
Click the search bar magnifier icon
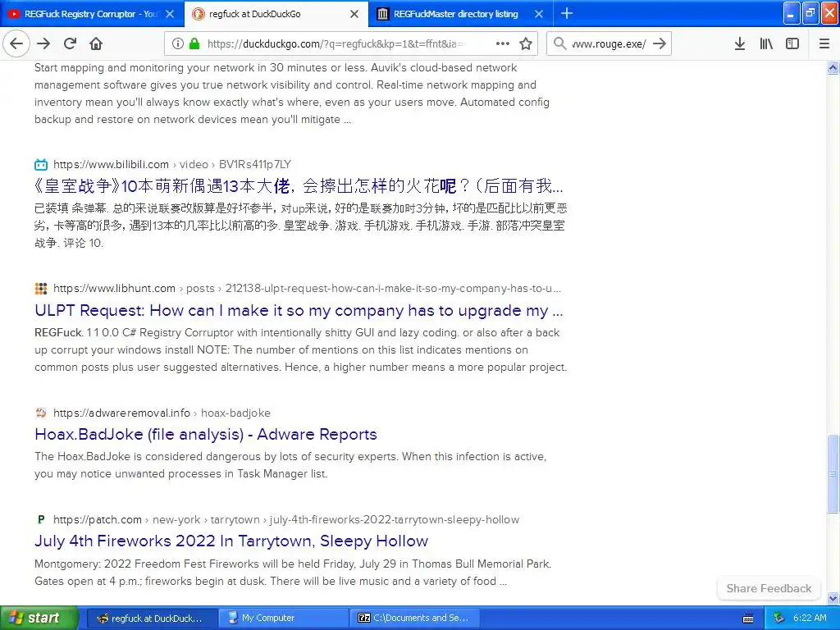click(559, 44)
